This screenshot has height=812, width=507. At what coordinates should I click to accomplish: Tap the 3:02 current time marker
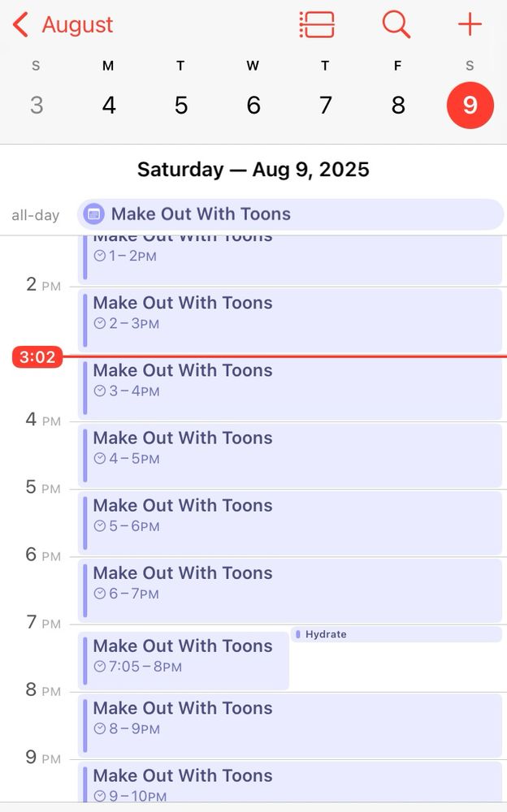click(37, 357)
